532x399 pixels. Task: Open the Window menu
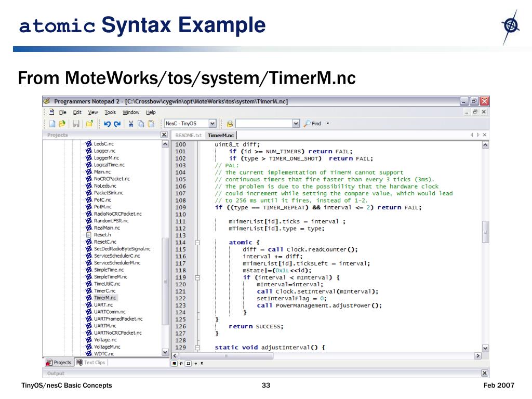pos(131,112)
